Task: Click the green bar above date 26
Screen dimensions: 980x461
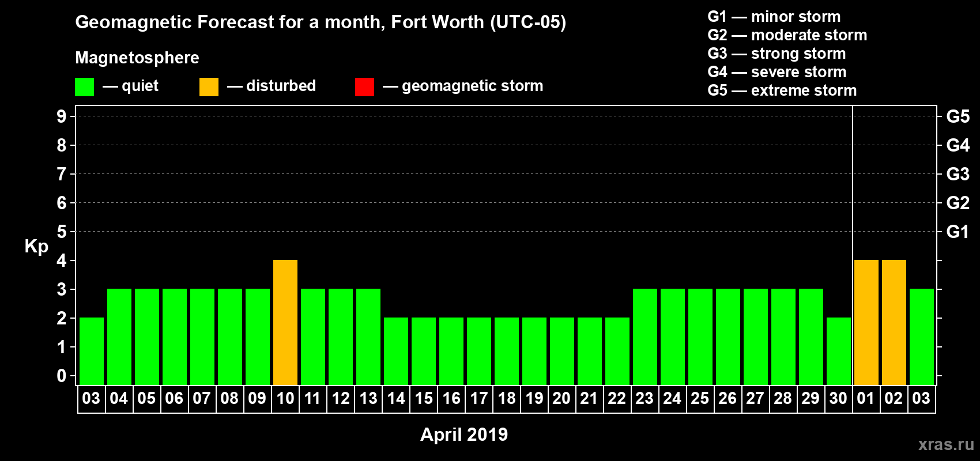Action: pyautogui.click(x=728, y=337)
